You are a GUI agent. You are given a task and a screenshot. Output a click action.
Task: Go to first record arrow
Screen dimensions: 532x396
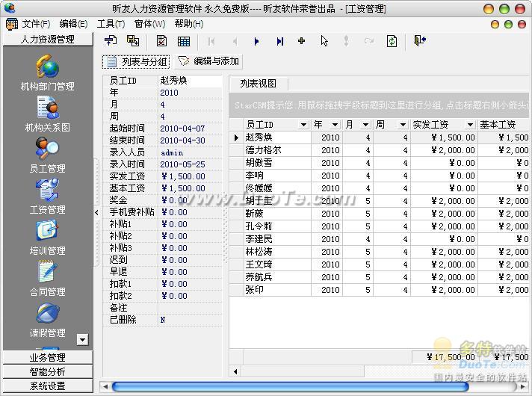click(211, 41)
